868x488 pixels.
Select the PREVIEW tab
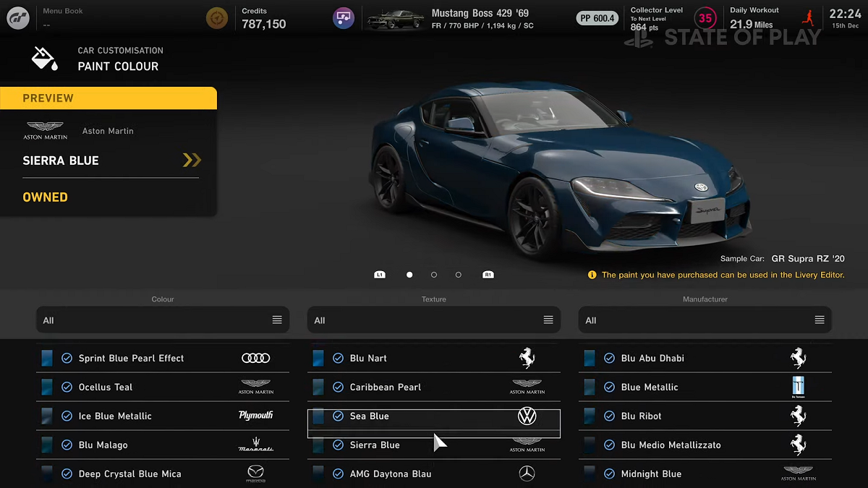click(x=109, y=98)
